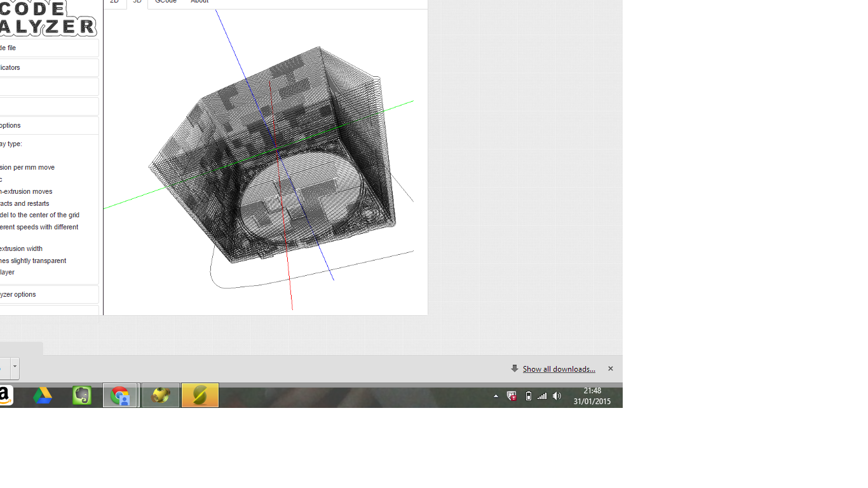Screen dimensions: 868x488
Task: Click the 'racts and restarts' option label
Action: tap(25, 203)
